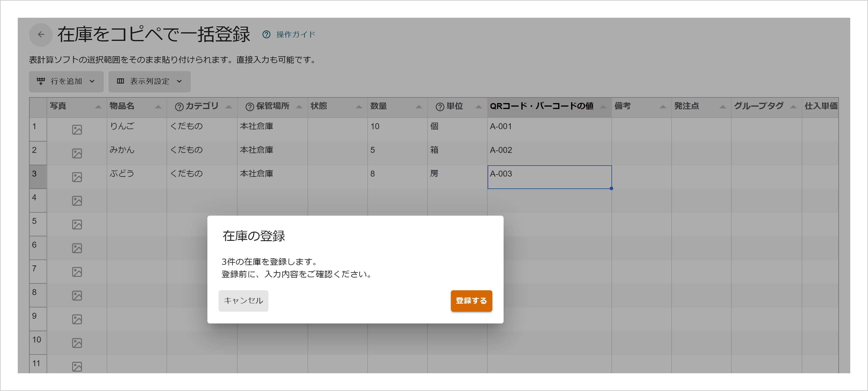Click the photo placeholder in row 9

77,319
